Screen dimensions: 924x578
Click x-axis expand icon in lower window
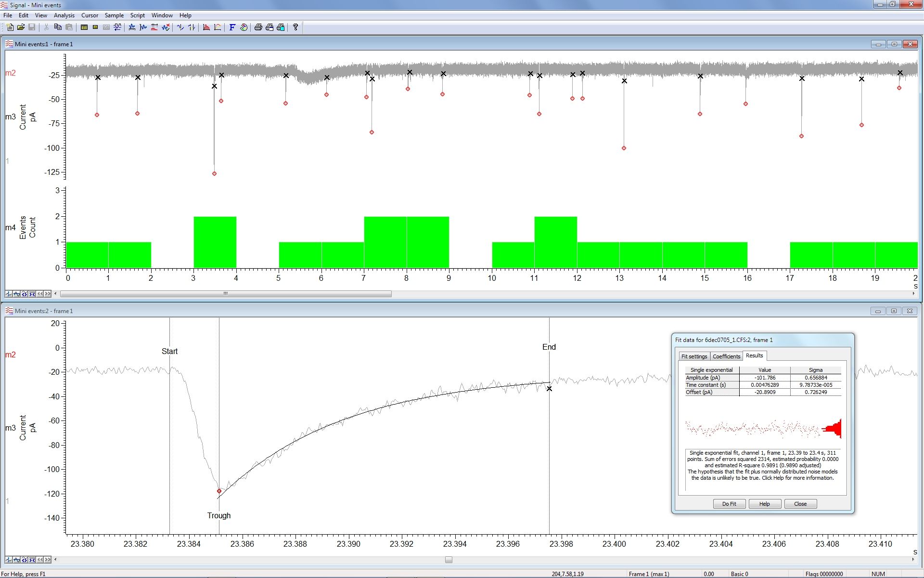(25, 560)
